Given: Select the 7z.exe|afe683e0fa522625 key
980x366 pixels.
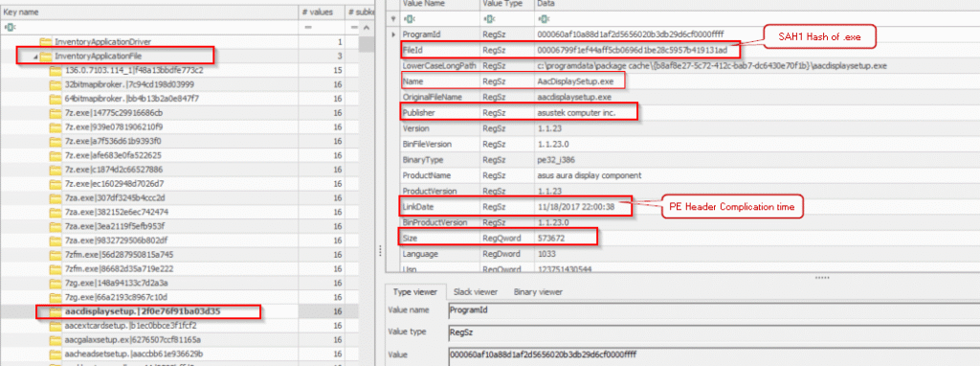Looking at the screenshot, I should (x=113, y=155).
